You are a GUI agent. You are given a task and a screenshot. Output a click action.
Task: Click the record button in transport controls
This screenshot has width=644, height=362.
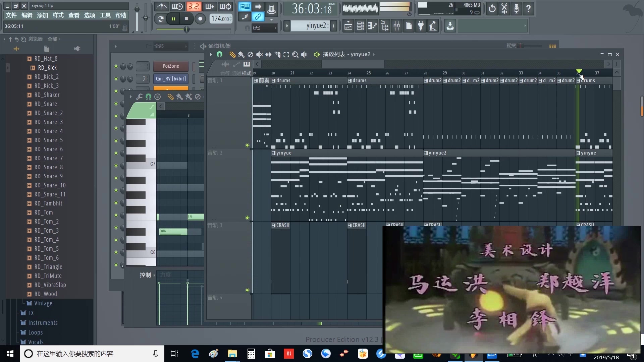pos(200,18)
